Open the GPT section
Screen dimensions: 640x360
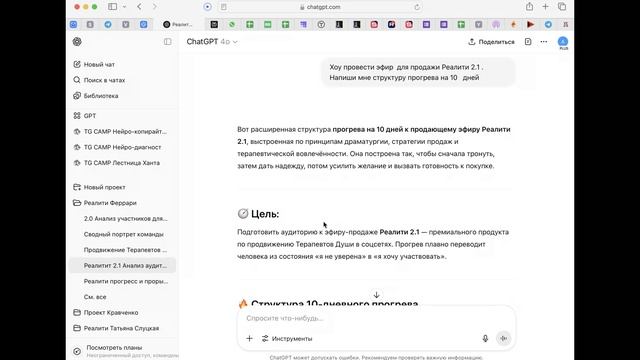point(90,116)
